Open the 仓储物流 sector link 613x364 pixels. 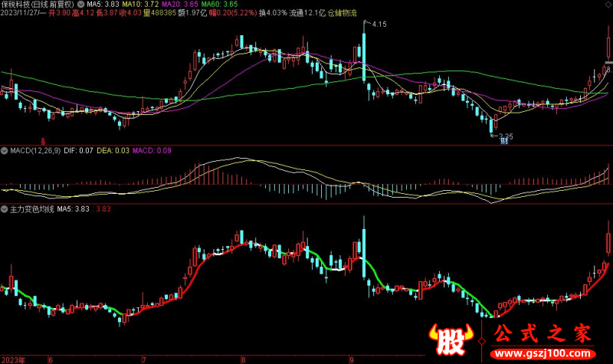342,13
